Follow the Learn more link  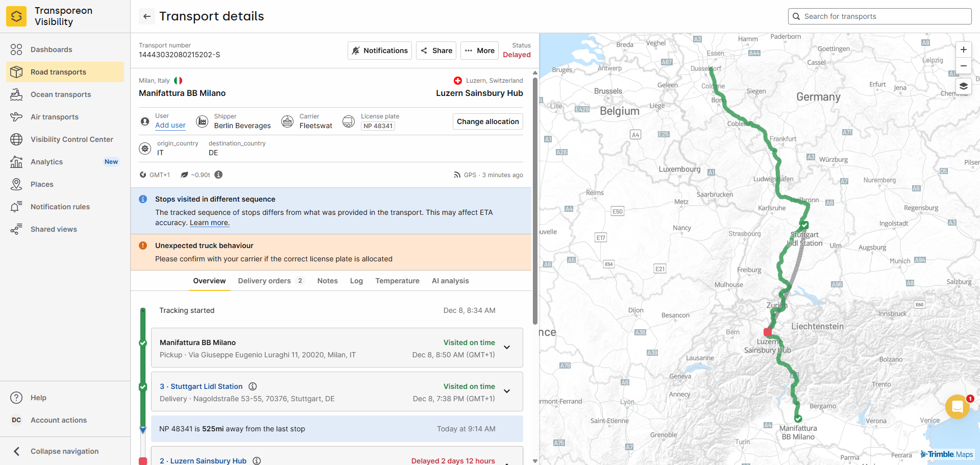[x=210, y=223]
